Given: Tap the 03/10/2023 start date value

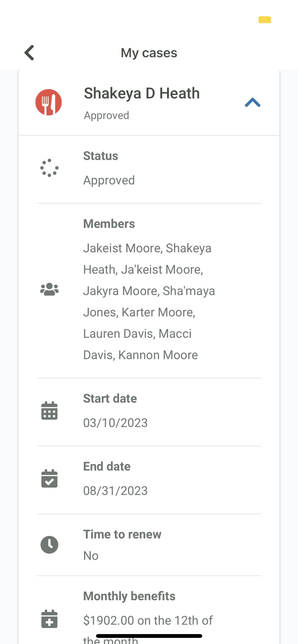Looking at the screenshot, I should tap(115, 423).
